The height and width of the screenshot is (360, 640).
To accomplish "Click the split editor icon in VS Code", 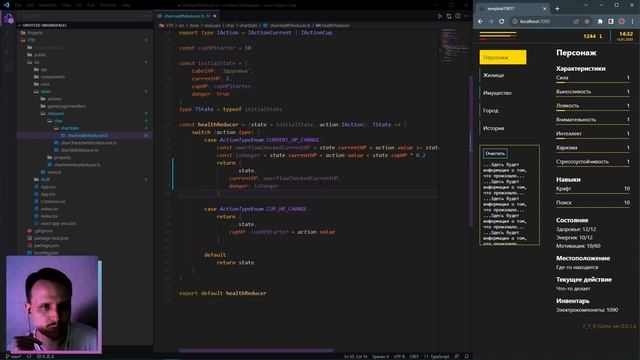I will [458, 16].
